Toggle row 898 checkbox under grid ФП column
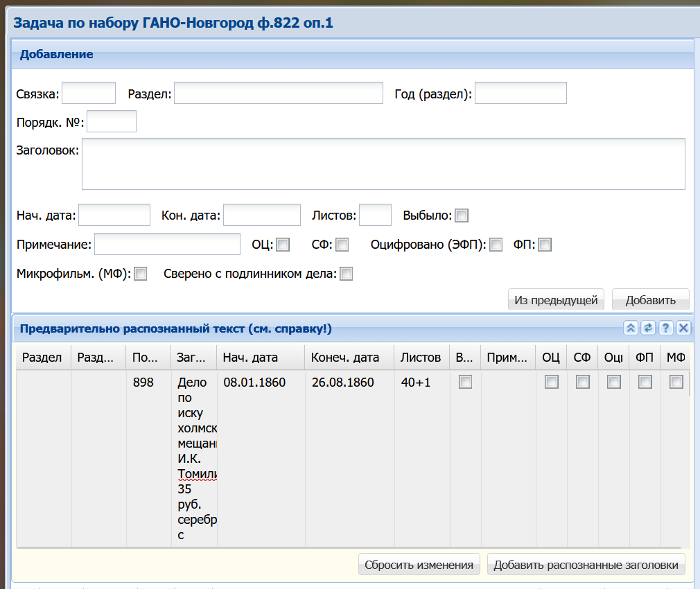The height and width of the screenshot is (589, 700). tap(645, 382)
